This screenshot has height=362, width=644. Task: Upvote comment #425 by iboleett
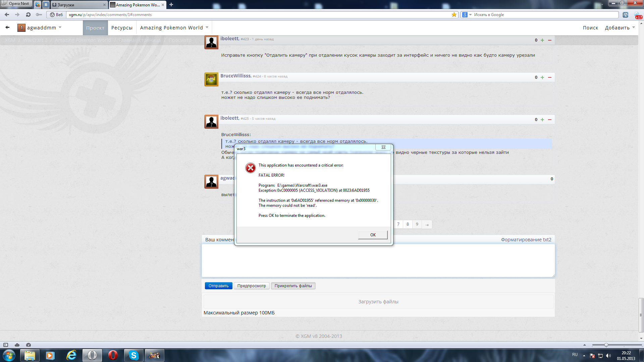(542, 120)
